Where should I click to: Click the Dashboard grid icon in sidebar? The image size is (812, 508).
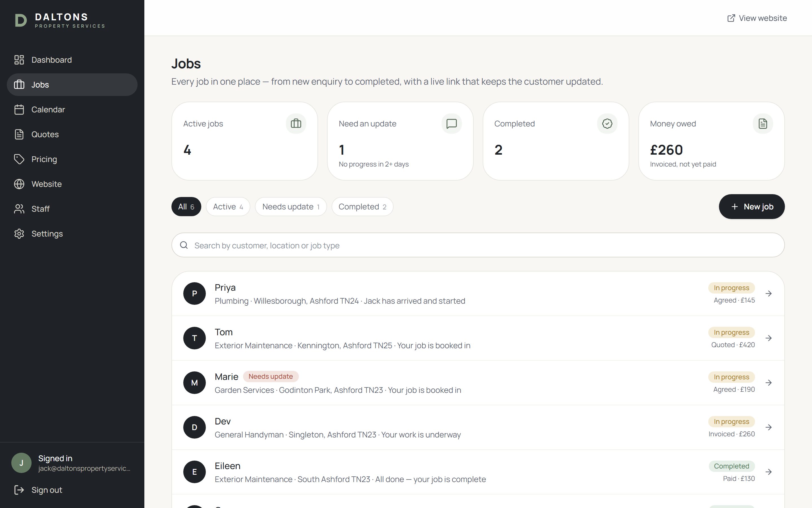[x=19, y=60]
